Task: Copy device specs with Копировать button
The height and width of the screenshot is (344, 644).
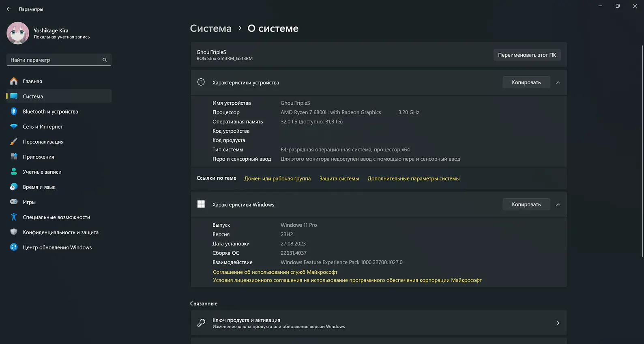Action: click(x=526, y=82)
